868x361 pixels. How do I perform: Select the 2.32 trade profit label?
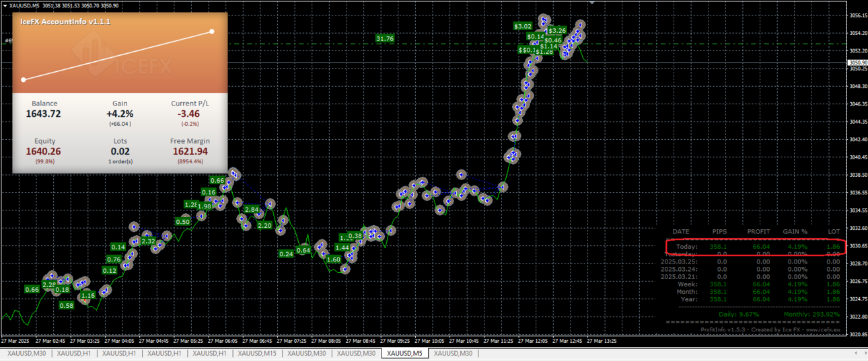149,241
